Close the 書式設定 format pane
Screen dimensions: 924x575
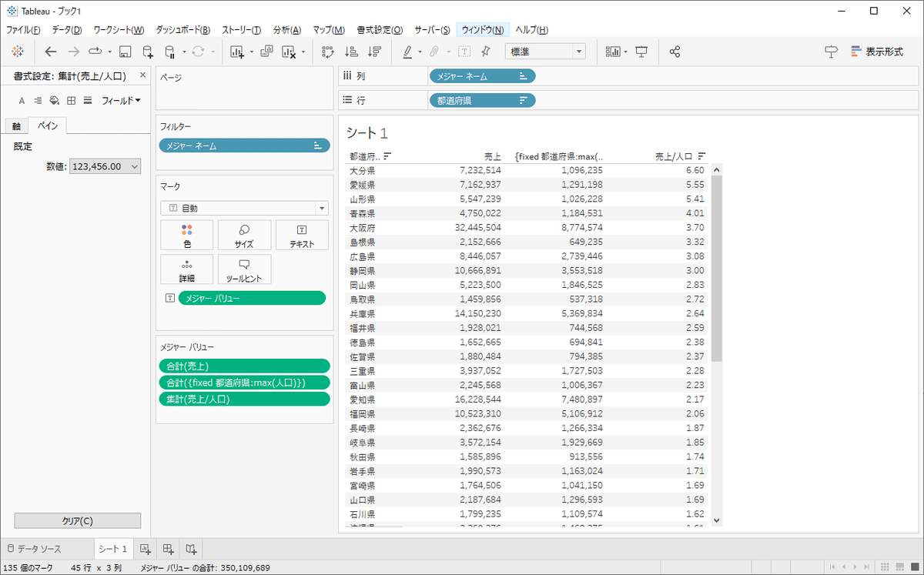click(x=142, y=75)
